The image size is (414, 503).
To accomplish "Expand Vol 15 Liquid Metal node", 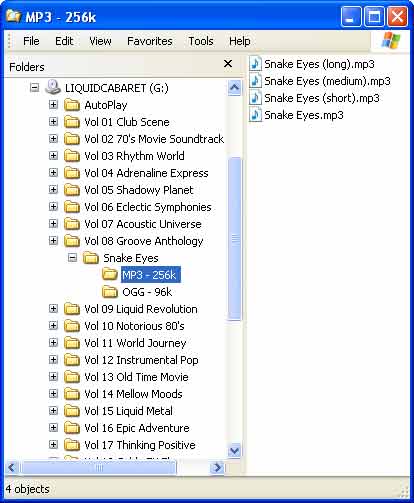I will tap(53, 411).
